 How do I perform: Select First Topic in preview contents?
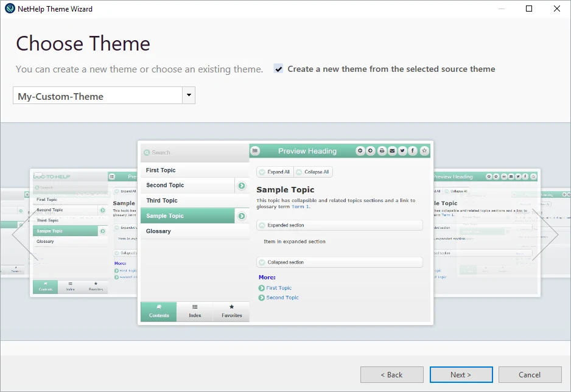click(x=195, y=170)
